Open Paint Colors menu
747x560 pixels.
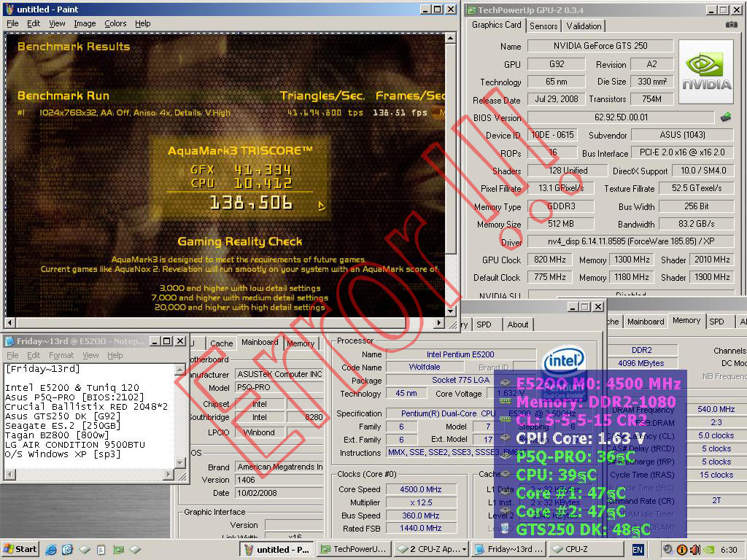(115, 23)
